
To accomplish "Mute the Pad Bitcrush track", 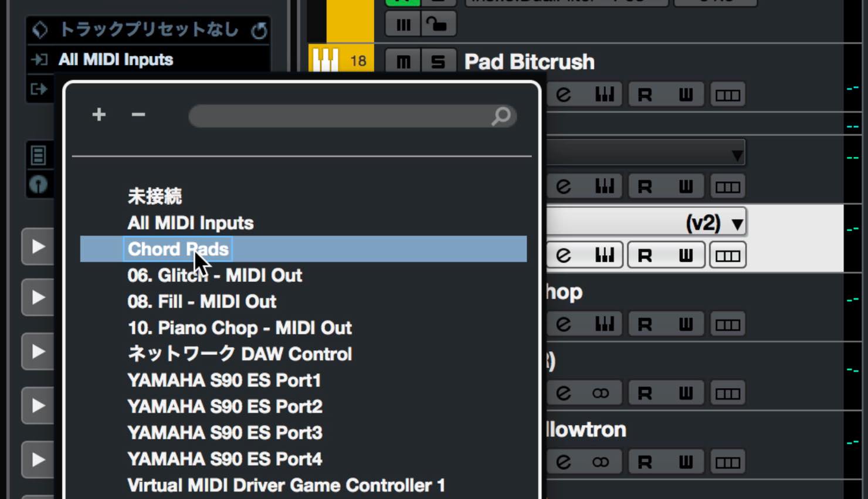I will (x=403, y=62).
